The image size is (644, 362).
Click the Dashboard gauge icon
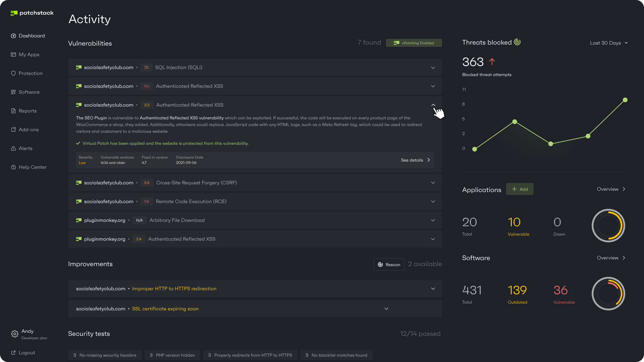point(13,36)
